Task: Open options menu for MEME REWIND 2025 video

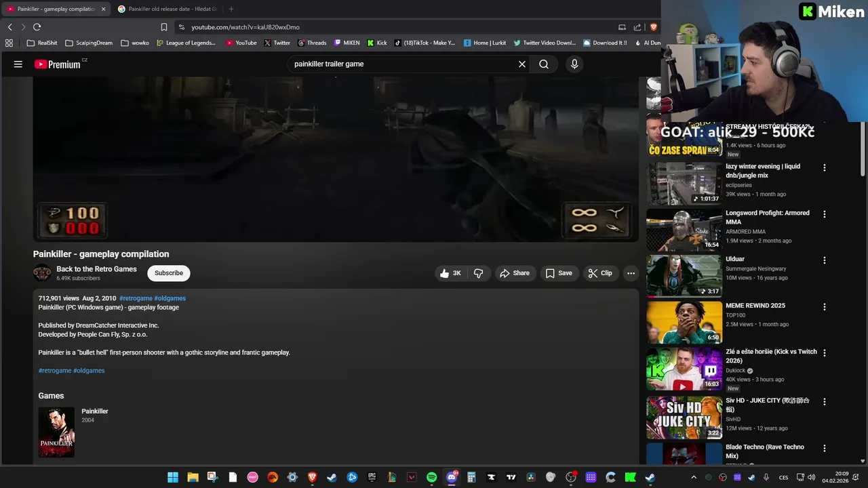Action: [x=825, y=306]
